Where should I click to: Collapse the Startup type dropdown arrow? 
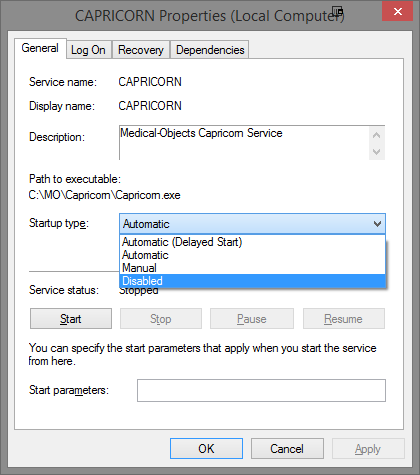click(x=377, y=224)
